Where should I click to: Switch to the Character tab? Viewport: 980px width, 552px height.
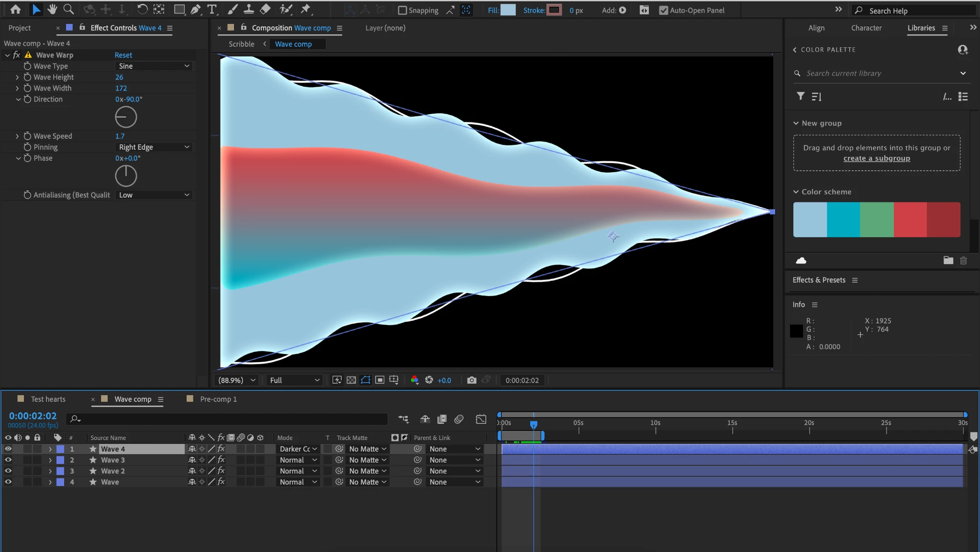[866, 28]
